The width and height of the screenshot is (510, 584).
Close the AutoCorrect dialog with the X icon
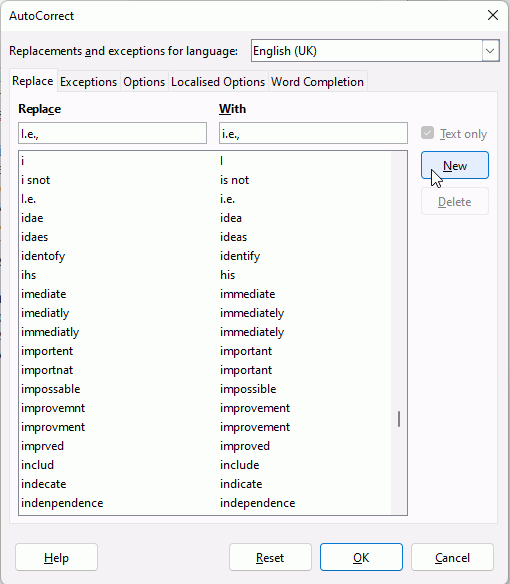(493, 15)
